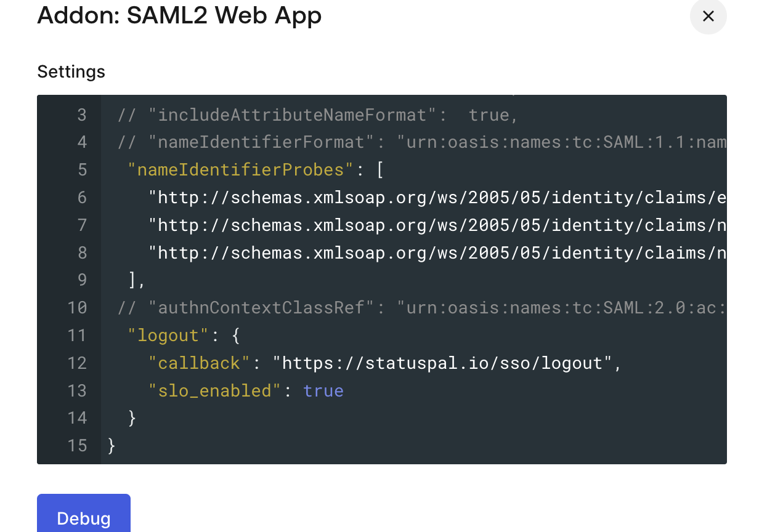Close the SAML2 Web App addon dialog
This screenshot has width=759, height=532.
(708, 17)
